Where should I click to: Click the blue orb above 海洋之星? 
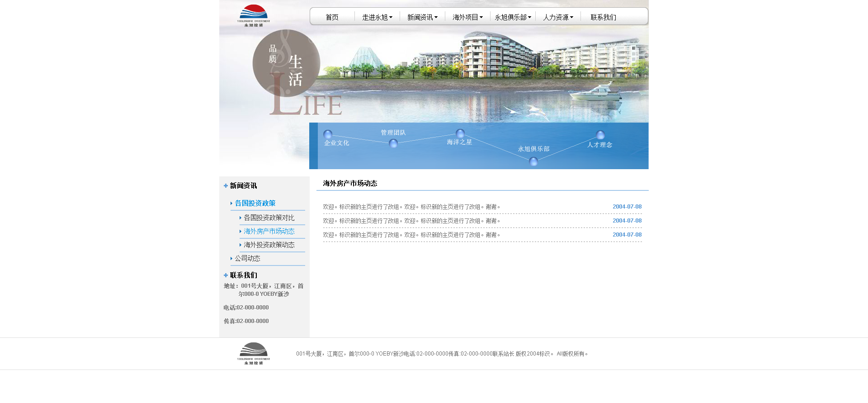tap(460, 133)
